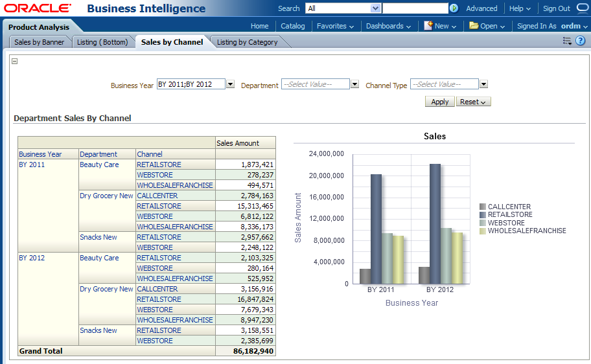Click the search go arrow icon
The image size is (591, 364).
[454, 8]
